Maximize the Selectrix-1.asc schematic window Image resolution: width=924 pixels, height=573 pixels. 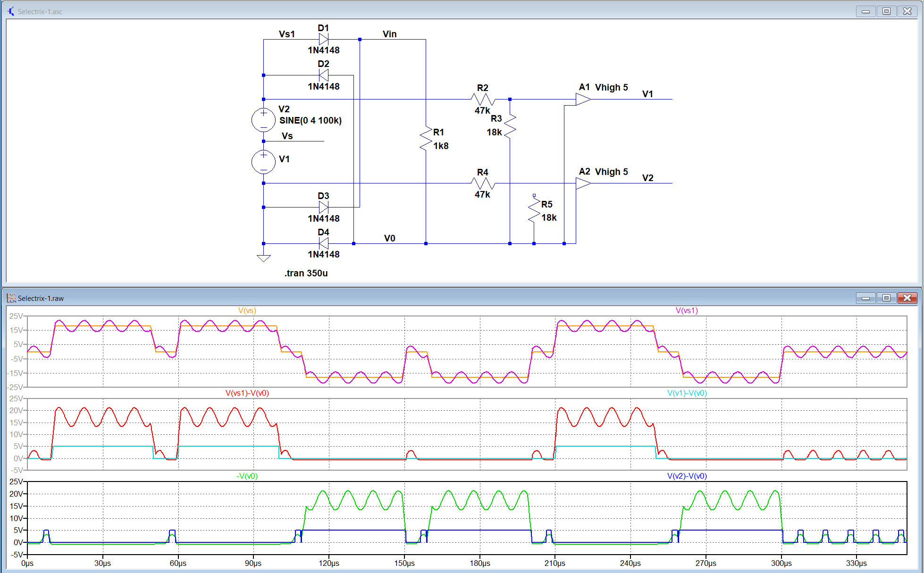tap(886, 11)
